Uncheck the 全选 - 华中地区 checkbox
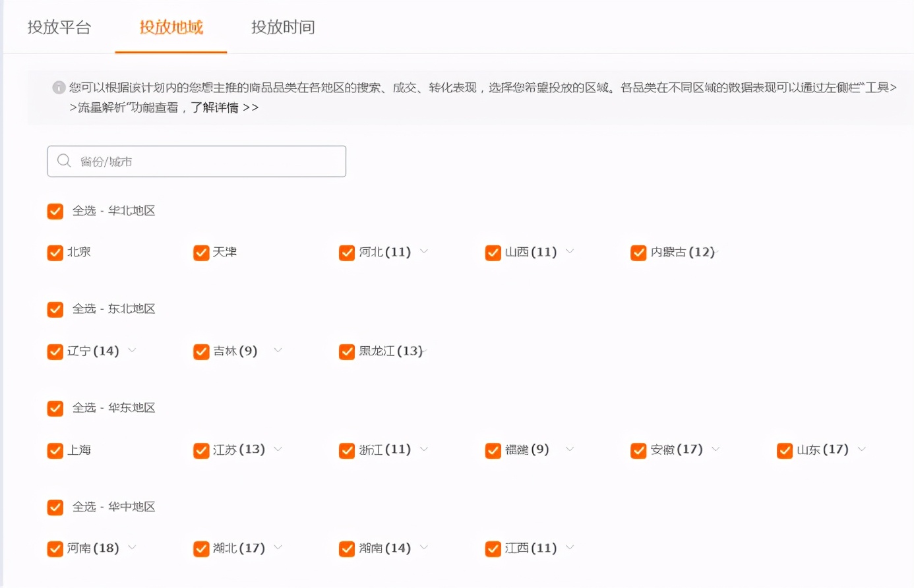The height and width of the screenshot is (588, 914). pyautogui.click(x=55, y=507)
